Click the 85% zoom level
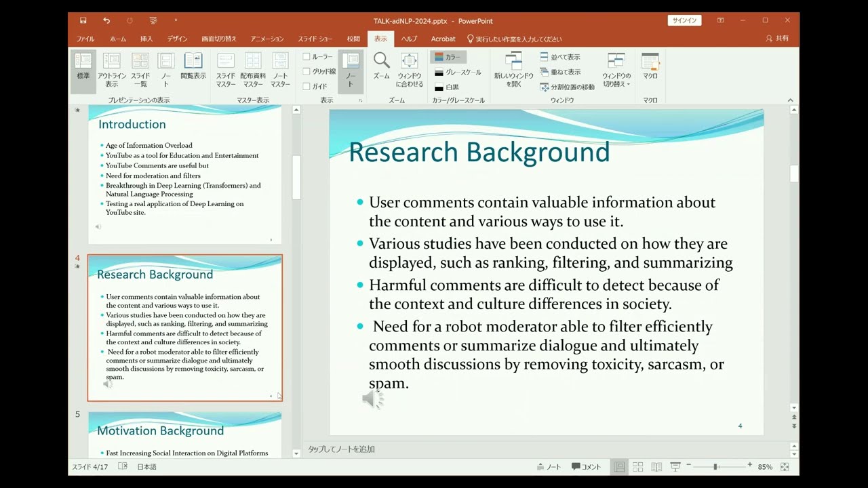The width and height of the screenshot is (868, 488). point(765,467)
